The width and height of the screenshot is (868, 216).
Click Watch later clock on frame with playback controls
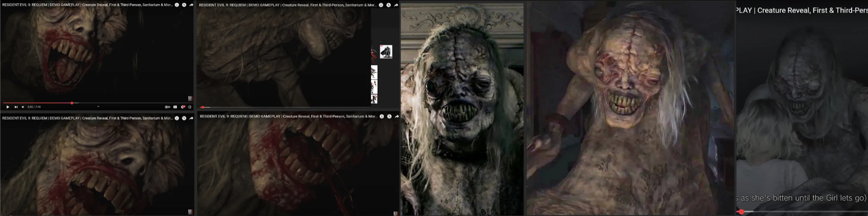point(184,5)
